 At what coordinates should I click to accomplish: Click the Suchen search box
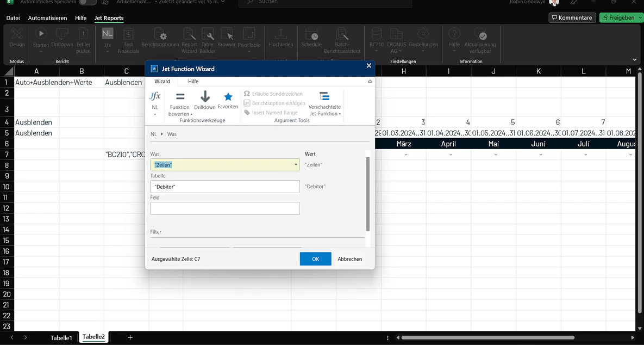pos(324,3)
